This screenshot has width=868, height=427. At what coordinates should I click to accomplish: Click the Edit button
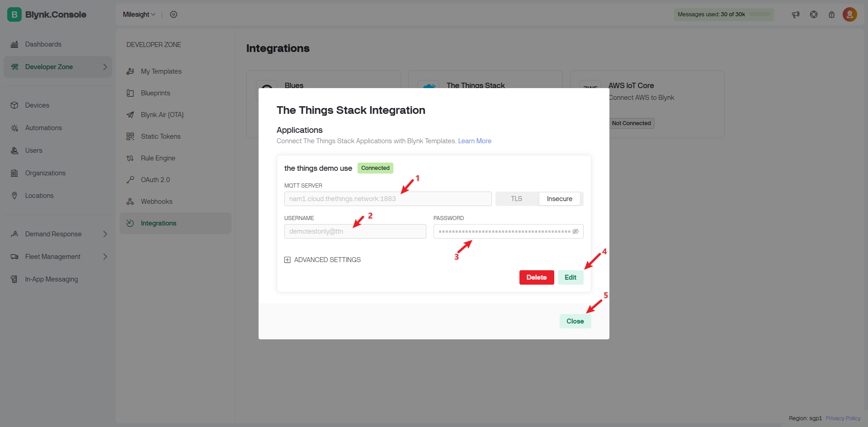(571, 277)
